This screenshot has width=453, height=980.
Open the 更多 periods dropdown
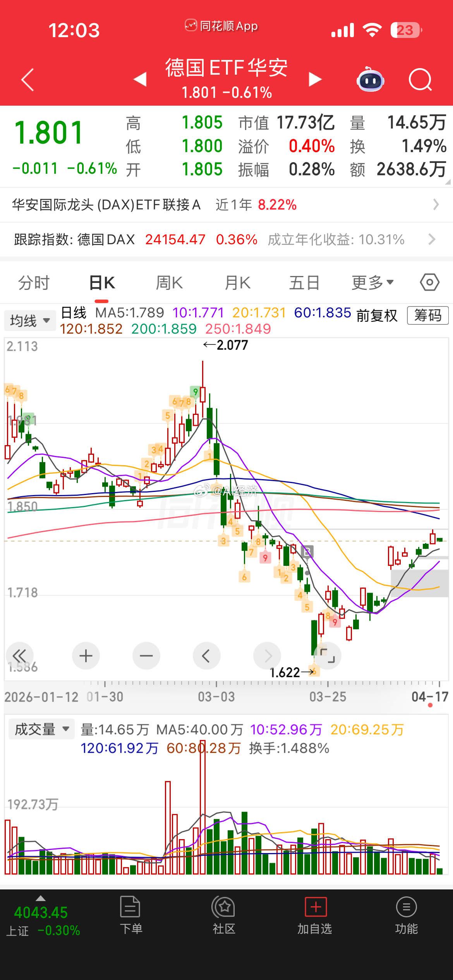click(x=372, y=283)
